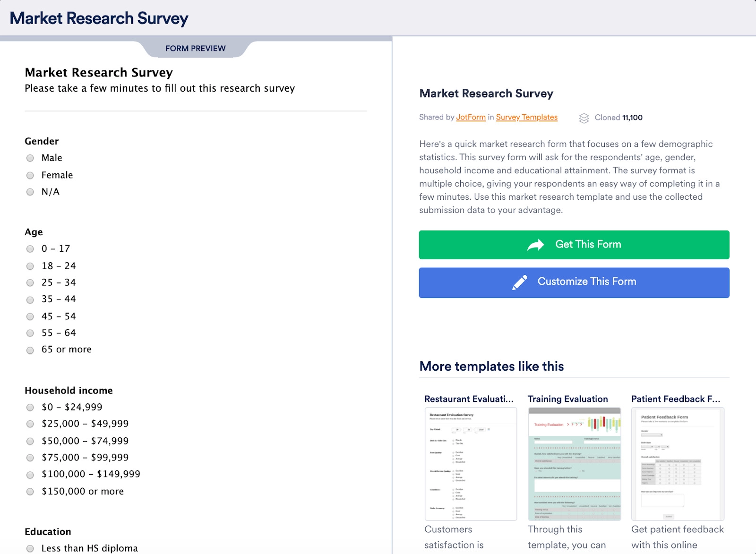Screen dimensions: 756x554
Task: Click the Customize This Form button
Action: pyautogui.click(x=574, y=282)
